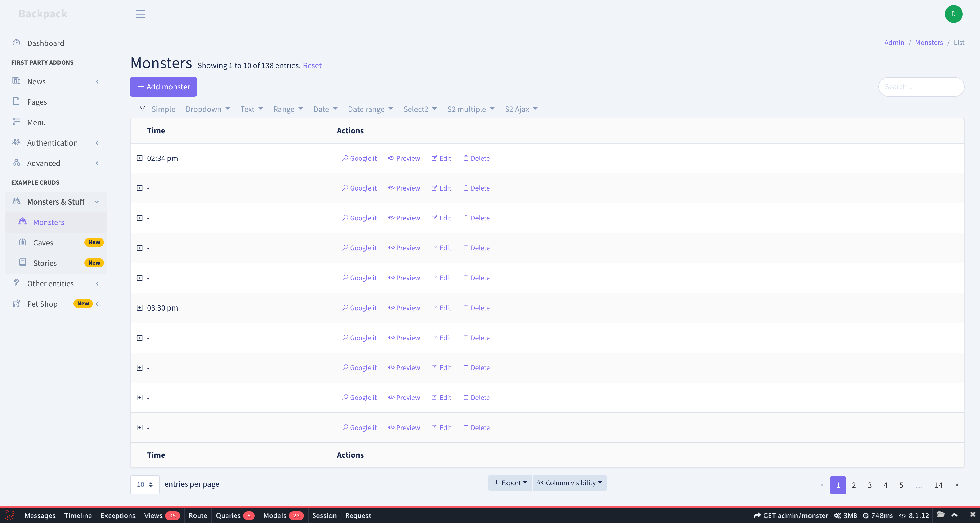
Task: Expand details of the 02:34 pm row
Action: 140,158
